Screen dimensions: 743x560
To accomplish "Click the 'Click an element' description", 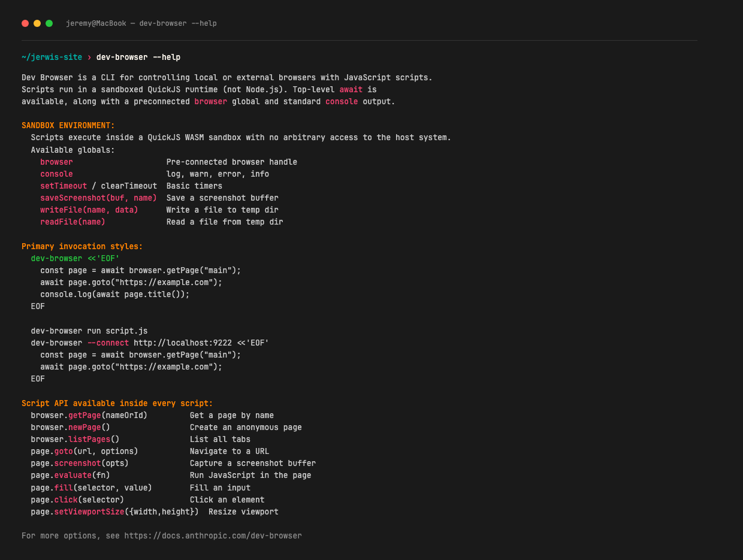I will point(227,500).
